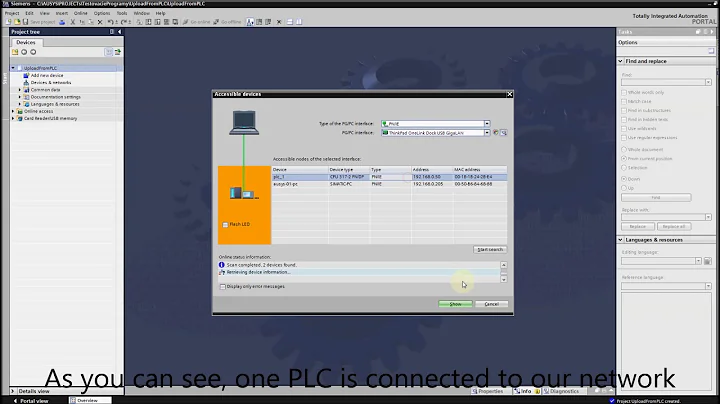Click the New project toolbar icon
This screenshot has width=720, height=404.
tap(9, 22)
